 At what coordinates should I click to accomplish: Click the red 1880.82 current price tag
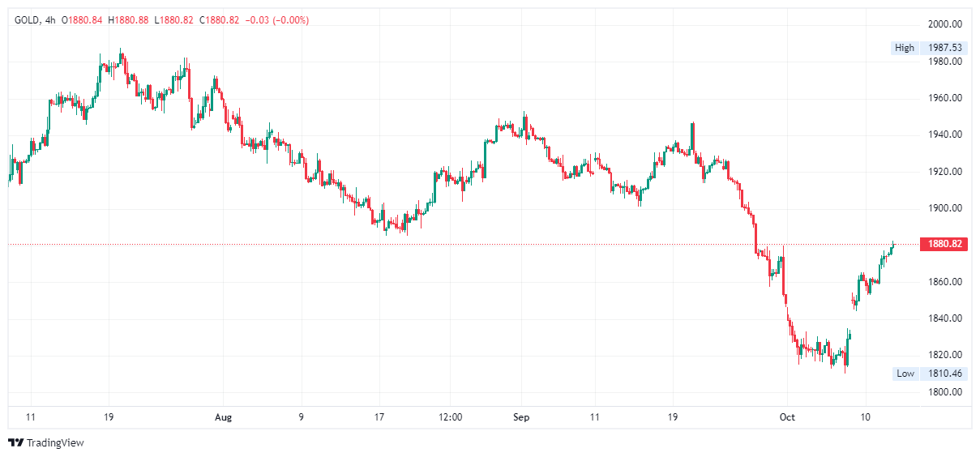coord(944,244)
